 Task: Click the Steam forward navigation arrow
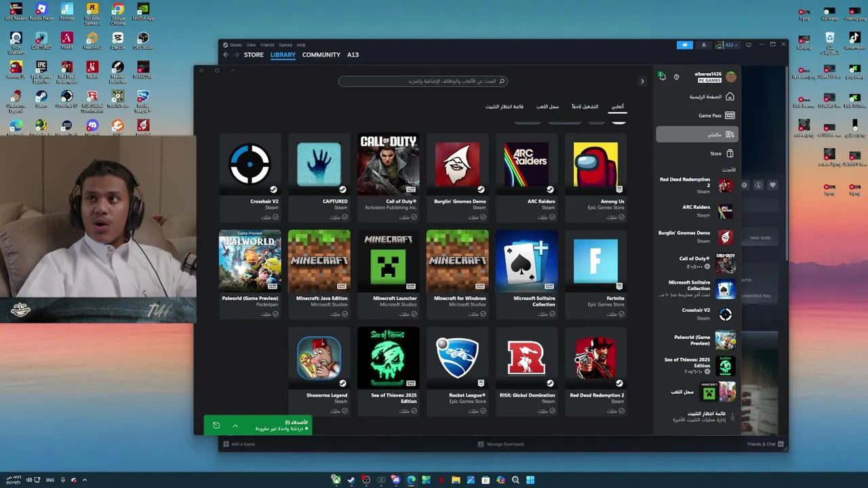click(x=236, y=55)
